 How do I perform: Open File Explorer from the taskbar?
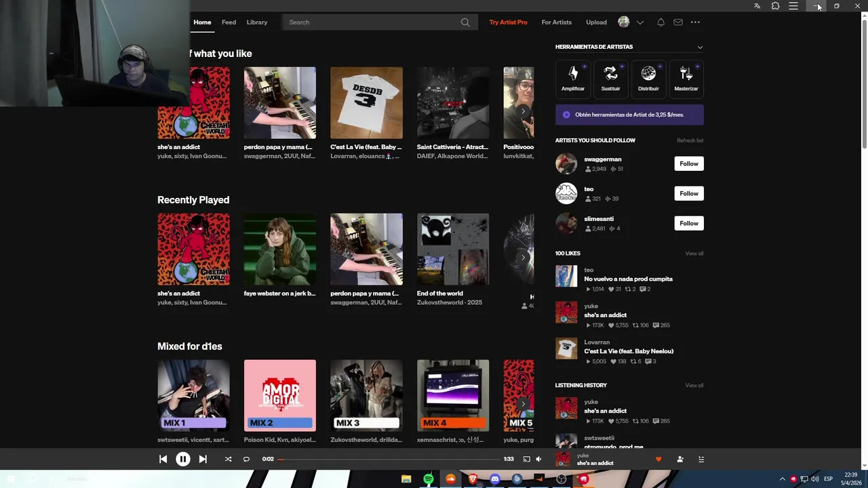point(406,479)
